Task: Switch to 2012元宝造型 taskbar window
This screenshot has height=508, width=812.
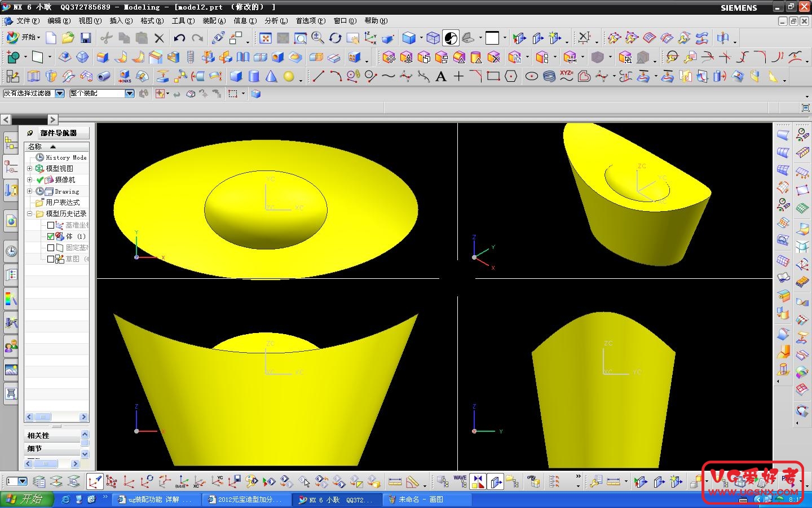Action: pyautogui.click(x=246, y=500)
